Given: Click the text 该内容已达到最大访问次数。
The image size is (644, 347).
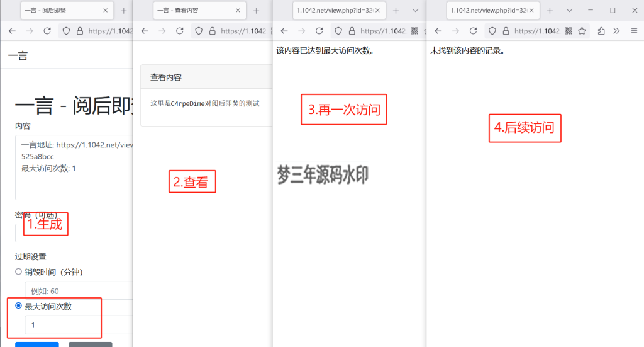Looking at the screenshot, I should 325,50.
